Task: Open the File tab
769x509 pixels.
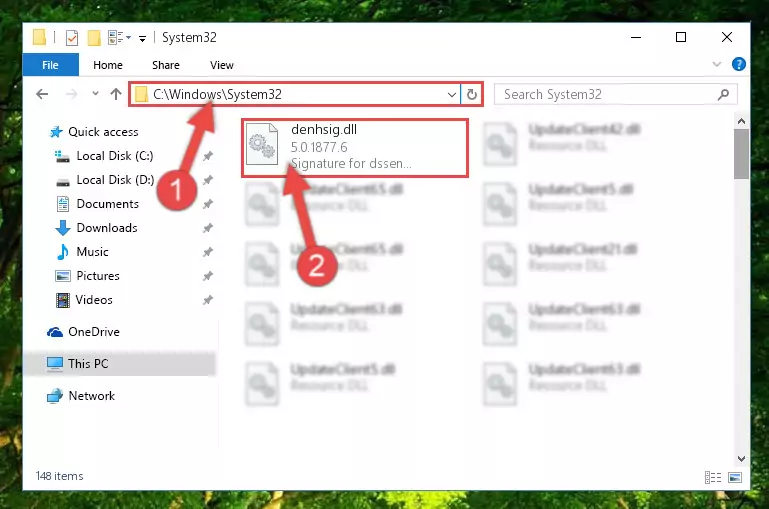Action: coord(51,65)
